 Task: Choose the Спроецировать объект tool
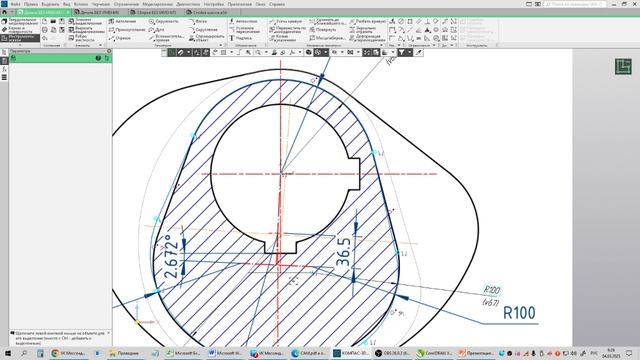tap(207, 38)
